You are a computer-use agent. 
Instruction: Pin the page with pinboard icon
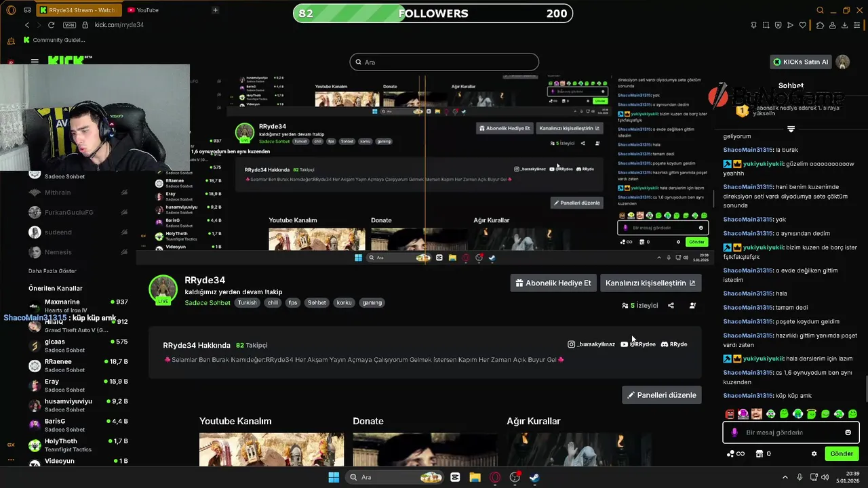[x=753, y=25]
